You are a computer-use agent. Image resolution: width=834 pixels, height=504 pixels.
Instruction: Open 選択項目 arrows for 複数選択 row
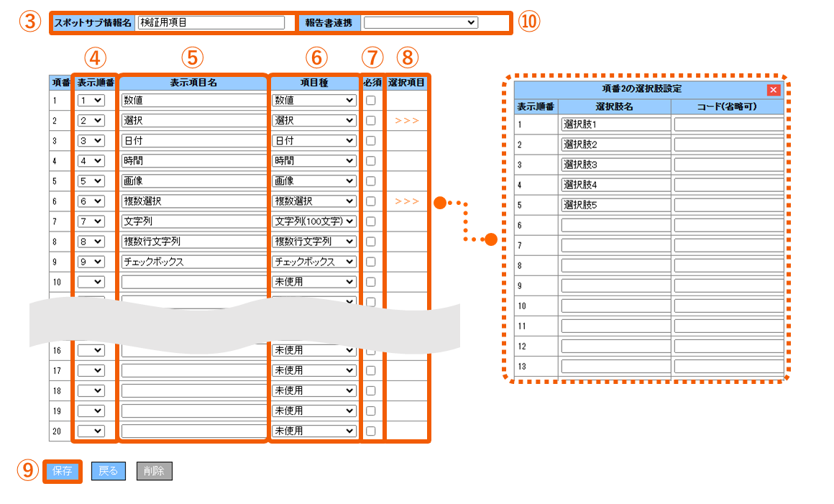(407, 201)
